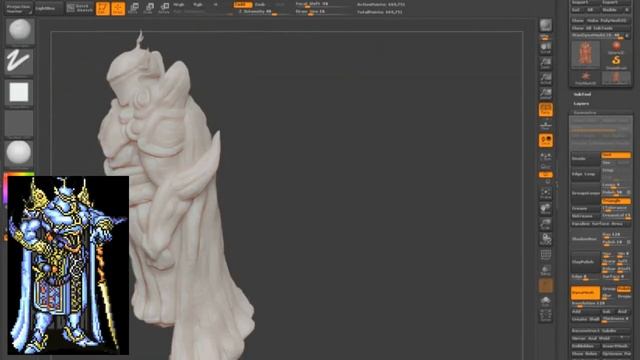Click the AAHalf view icon
Image resolution: width=640 pixels, height=360 pixels.
click(546, 93)
